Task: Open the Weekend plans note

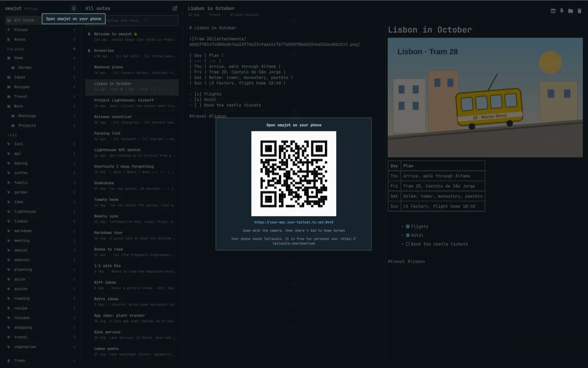Action: (x=132, y=70)
